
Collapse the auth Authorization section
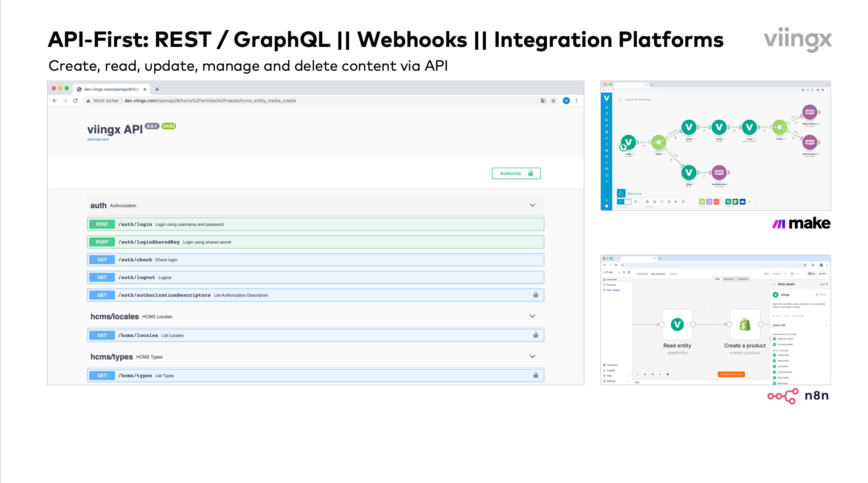(532, 205)
